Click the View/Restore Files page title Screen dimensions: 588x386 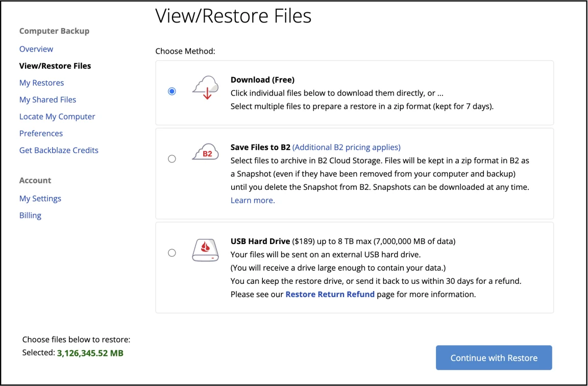click(233, 16)
